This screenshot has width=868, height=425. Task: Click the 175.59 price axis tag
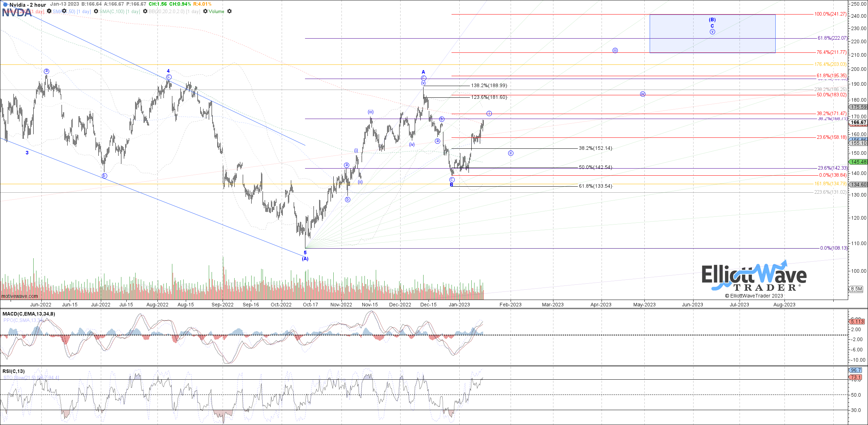(x=858, y=107)
